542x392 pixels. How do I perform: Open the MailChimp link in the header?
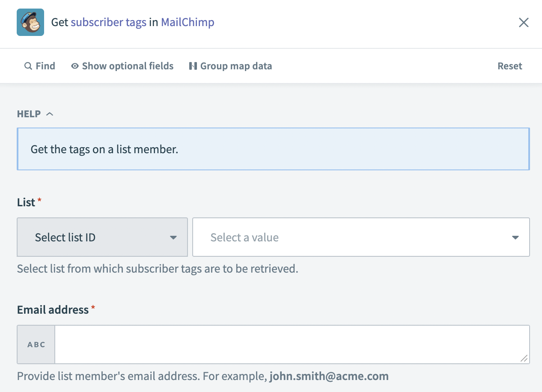[x=187, y=22]
